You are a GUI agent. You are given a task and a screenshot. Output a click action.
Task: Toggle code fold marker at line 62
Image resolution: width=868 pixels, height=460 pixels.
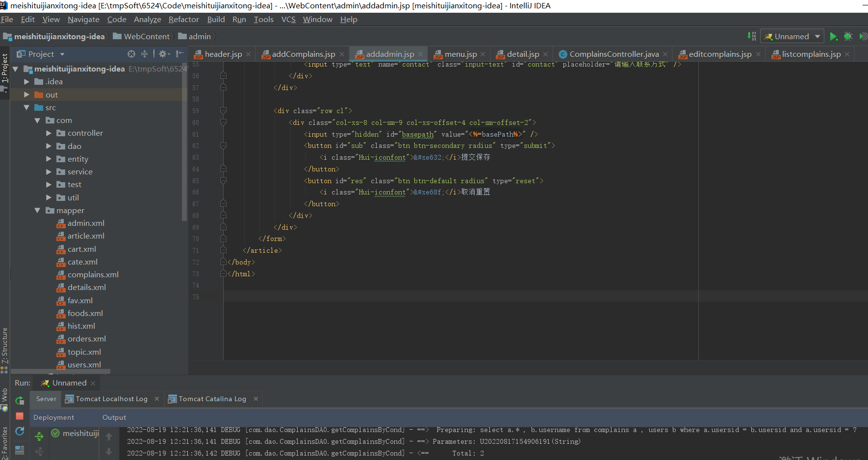223,146
